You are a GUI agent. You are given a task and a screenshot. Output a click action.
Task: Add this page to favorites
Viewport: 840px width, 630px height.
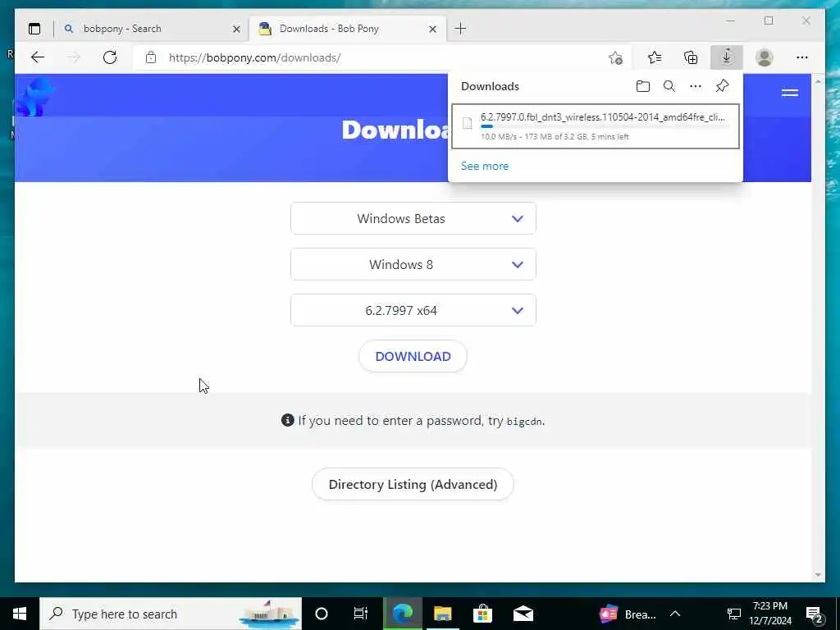[x=615, y=57]
